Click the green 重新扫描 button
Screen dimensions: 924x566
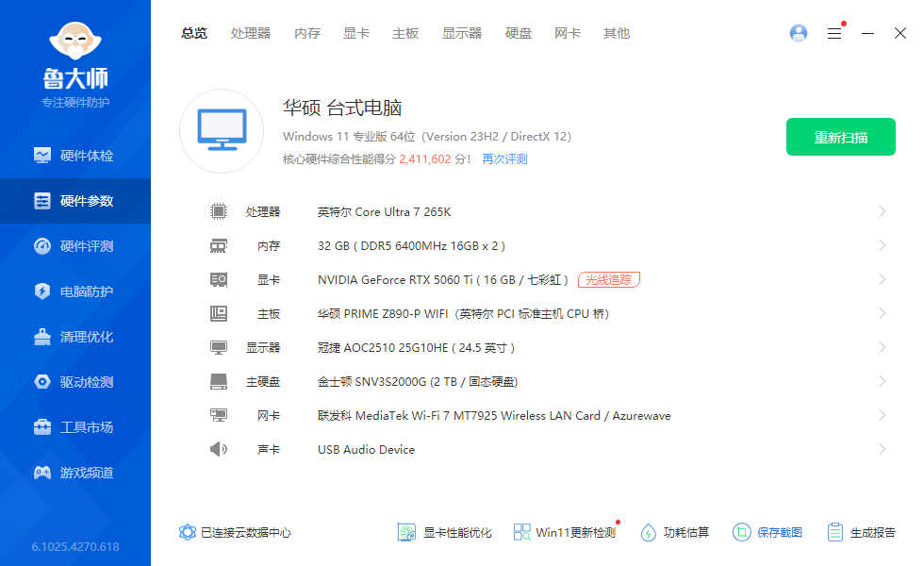coord(841,137)
